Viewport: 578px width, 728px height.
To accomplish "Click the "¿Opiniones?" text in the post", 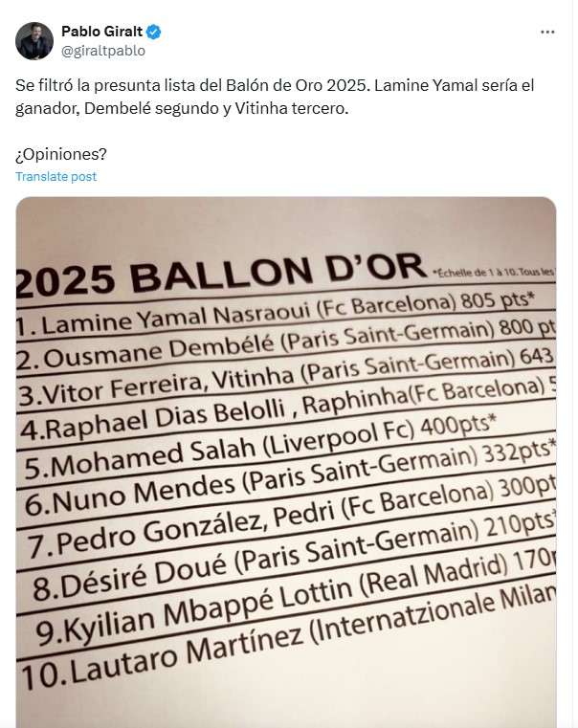I will 61,154.
